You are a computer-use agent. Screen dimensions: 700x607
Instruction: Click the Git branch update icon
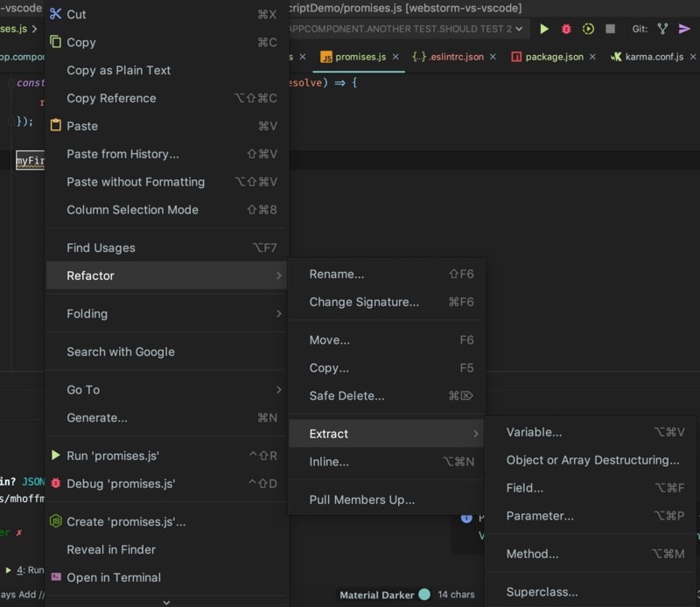pos(662,29)
